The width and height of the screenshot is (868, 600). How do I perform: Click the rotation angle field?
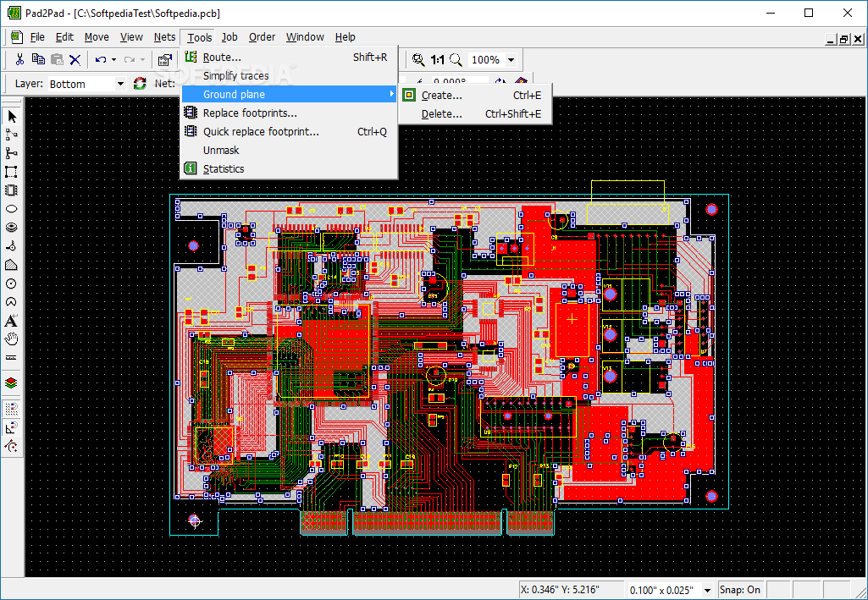(x=460, y=81)
